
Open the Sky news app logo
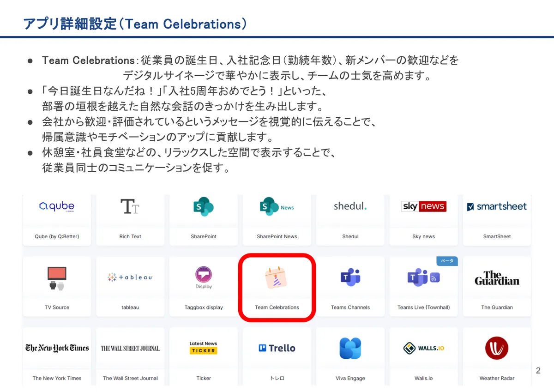tap(424, 206)
